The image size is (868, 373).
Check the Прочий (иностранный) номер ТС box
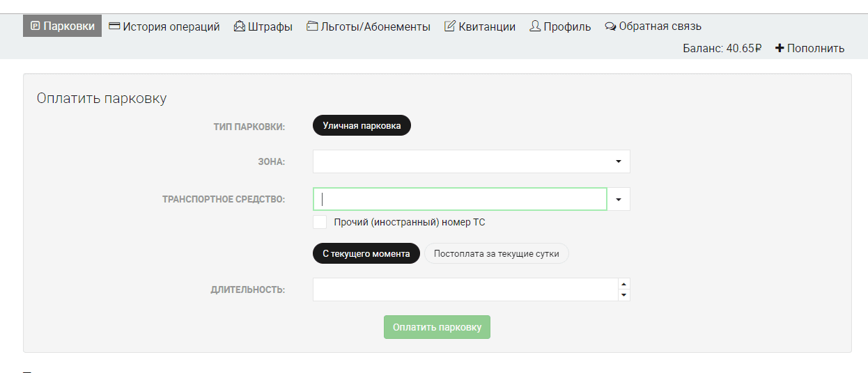pos(320,222)
